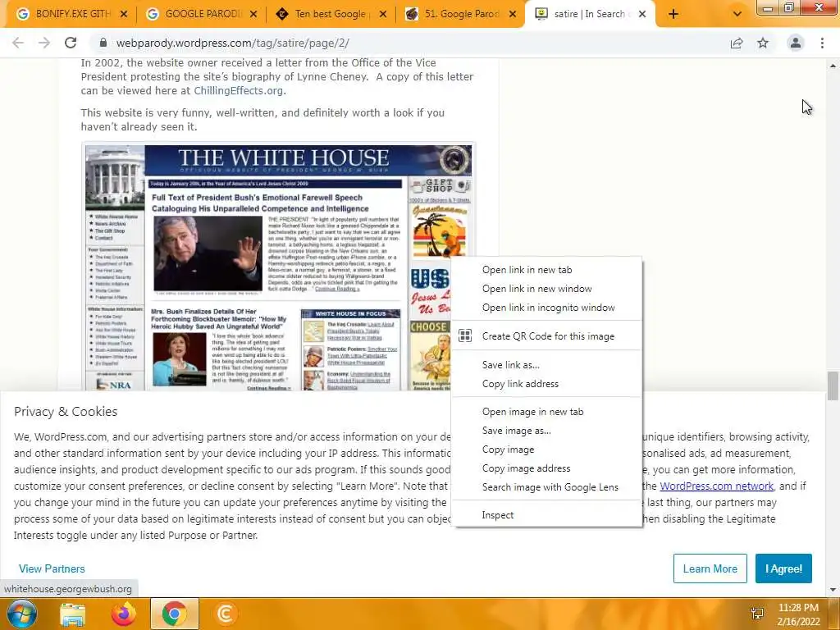This screenshot has width=840, height=630.
Task: Accept cookies with I Agree! button
Action: coord(783,568)
